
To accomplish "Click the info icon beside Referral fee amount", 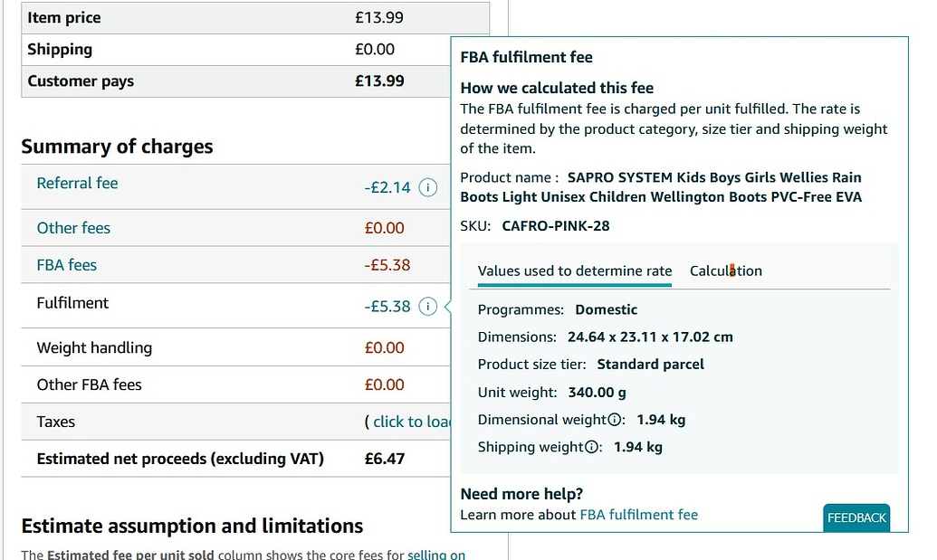I will click(x=429, y=188).
